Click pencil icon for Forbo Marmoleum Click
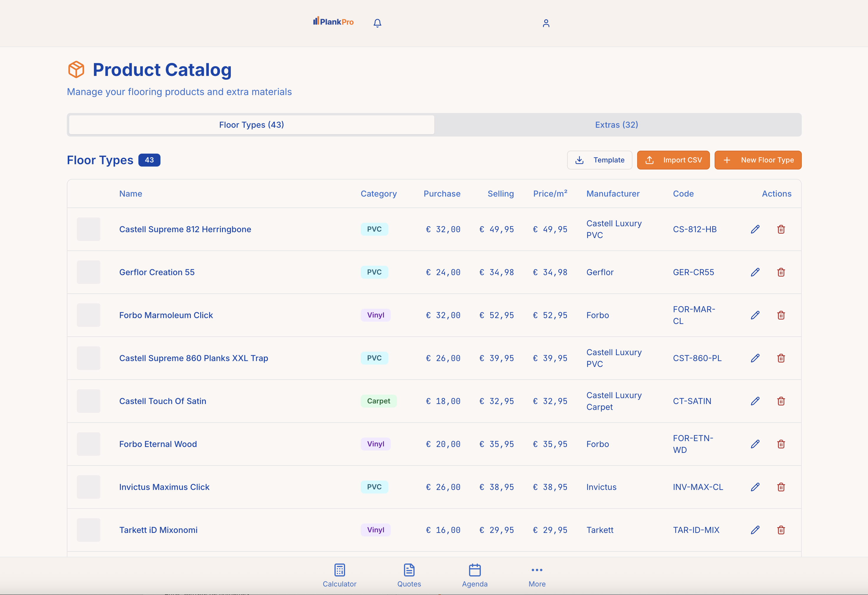Screen dimensions: 868x595 coord(755,315)
